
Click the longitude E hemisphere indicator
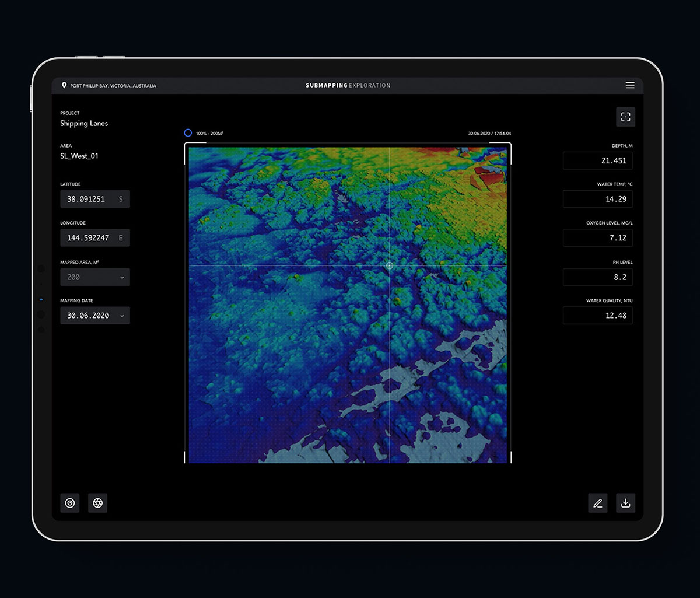pyautogui.click(x=121, y=238)
